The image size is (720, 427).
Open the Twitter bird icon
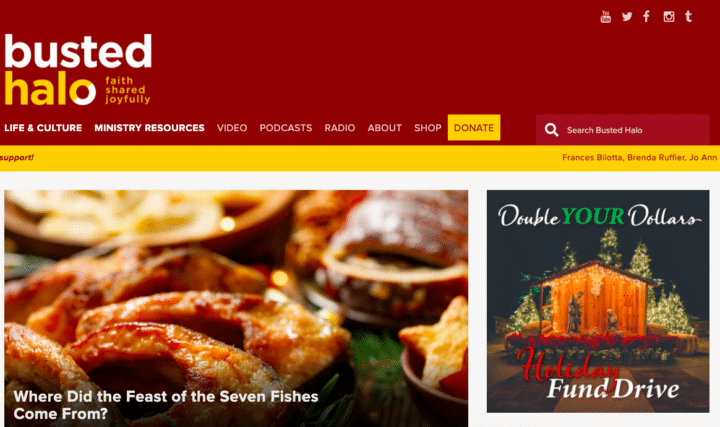tap(627, 17)
